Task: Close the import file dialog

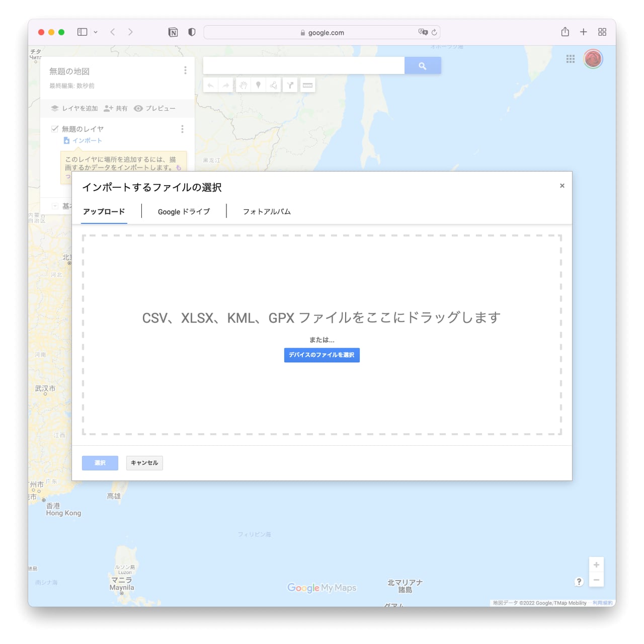Action: [x=562, y=186]
